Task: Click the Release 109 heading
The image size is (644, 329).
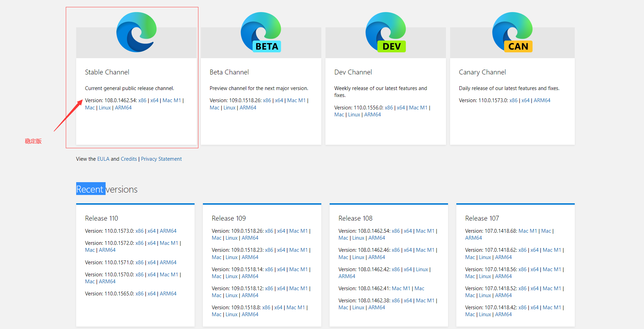Action: pyautogui.click(x=229, y=218)
